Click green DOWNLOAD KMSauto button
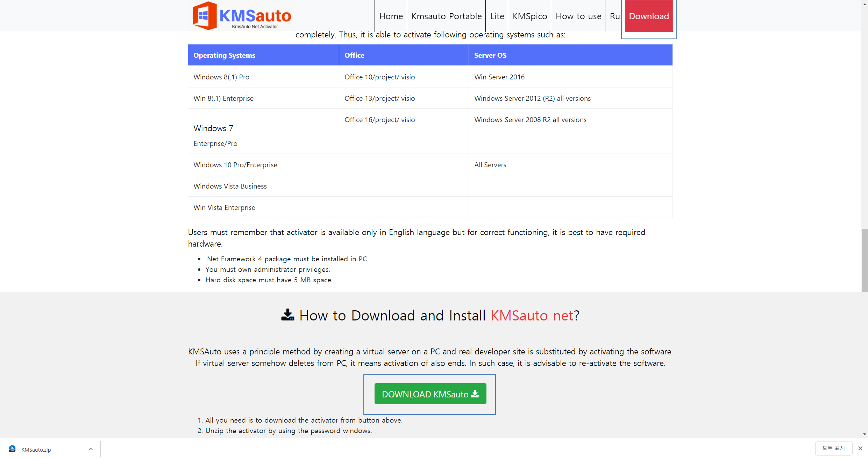868x459 pixels. [430, 394]
